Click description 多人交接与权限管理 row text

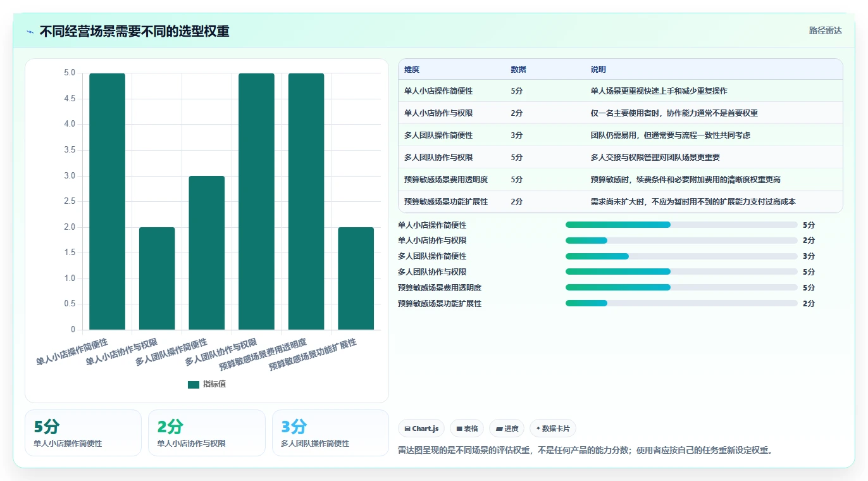[655, 158]
